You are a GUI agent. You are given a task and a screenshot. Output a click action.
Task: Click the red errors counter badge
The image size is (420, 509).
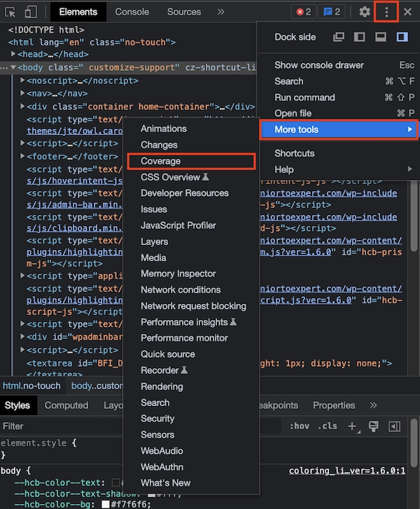pyautogui.click(x=304, y=12)
